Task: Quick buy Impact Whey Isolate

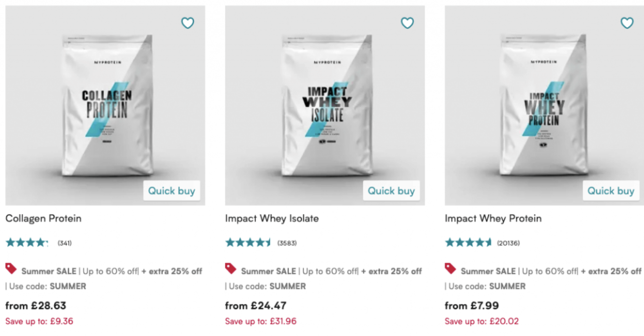Action: click(x=391, y=190)
